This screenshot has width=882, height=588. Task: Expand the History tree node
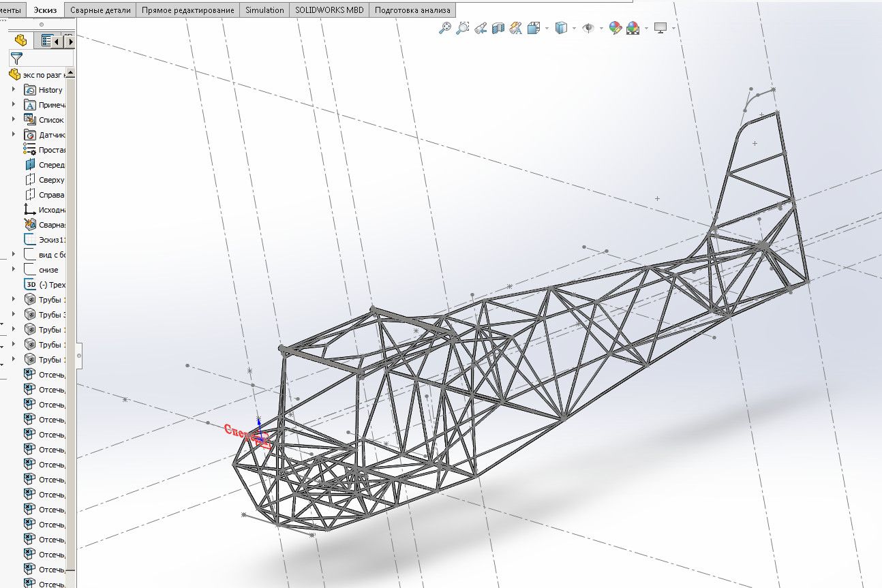[x=13, y=90]
